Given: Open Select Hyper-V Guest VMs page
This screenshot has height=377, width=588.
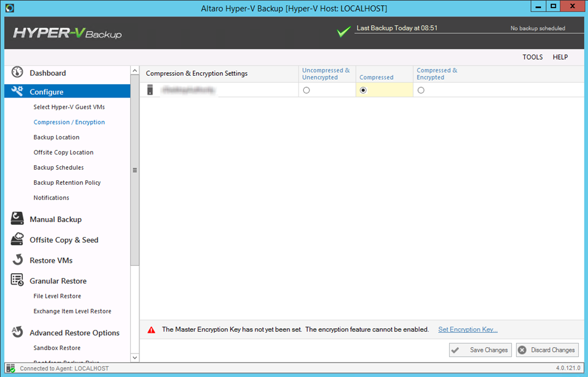Looking at the screenshot, I should tap(69, 107).
